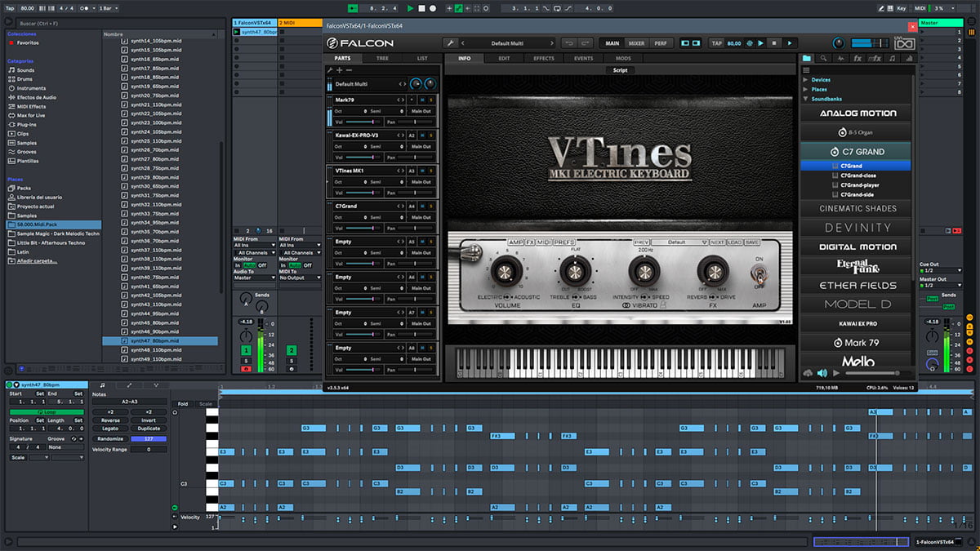Click the Randomize button
Image resolution: width=980 pixels, height=551 pixels.
pyautogui.click(x=110, y=438)
